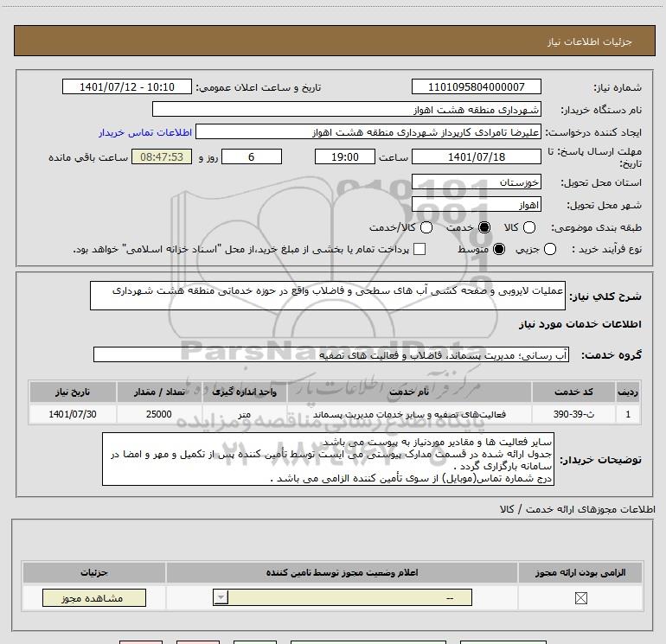This screenshot has height=644, width=666.
Task: Choose the جزیی purchase type radio
Action: coord(549,249)
